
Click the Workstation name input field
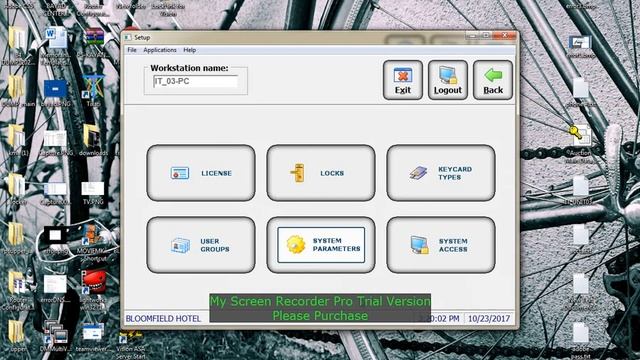196,81
